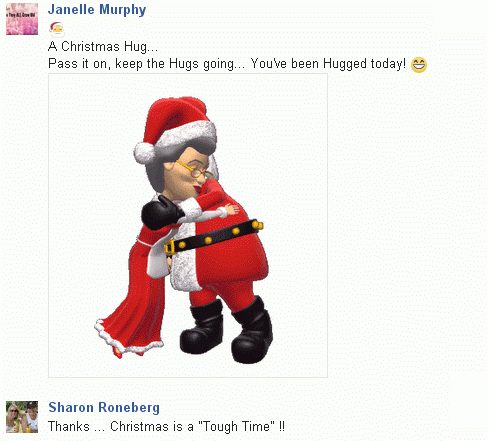Click Santa's right black boot
Viewport: 488px width, 441px height.
click(252, 330)
